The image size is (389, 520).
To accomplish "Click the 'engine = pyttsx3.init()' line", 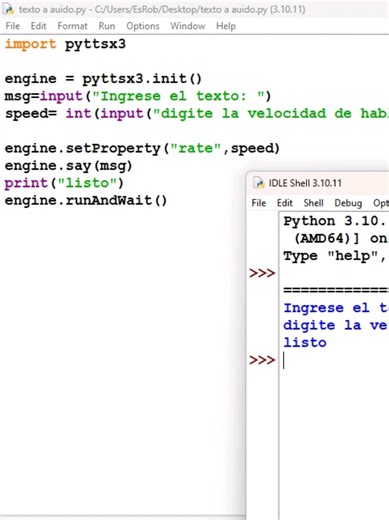I will coord(103,79).
